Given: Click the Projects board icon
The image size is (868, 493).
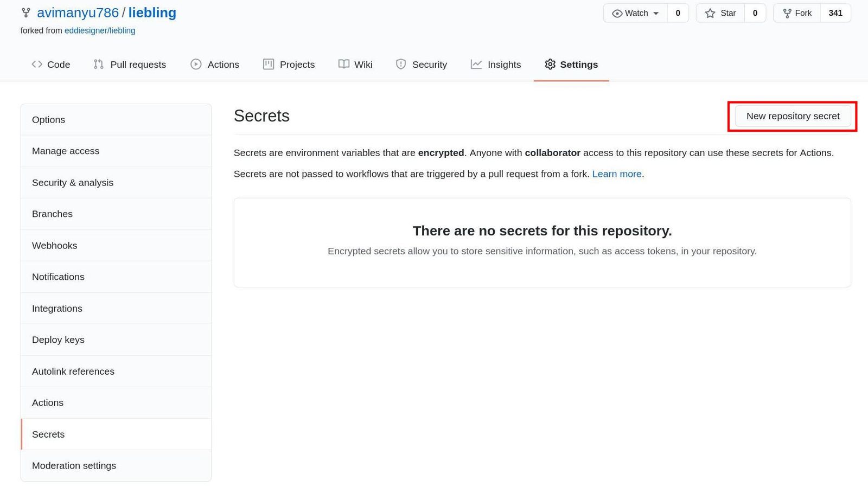Looking at the screenshot, I should 269,64.
